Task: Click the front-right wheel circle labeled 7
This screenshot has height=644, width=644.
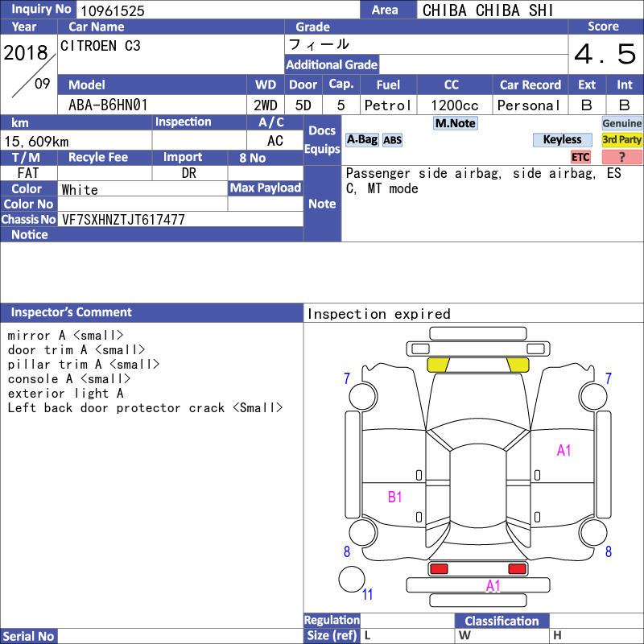Action: click(593, 396)
